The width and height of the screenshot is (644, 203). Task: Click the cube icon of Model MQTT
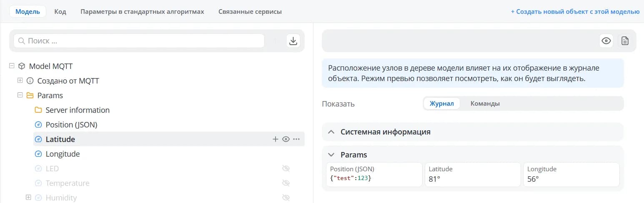pos(22,66)
